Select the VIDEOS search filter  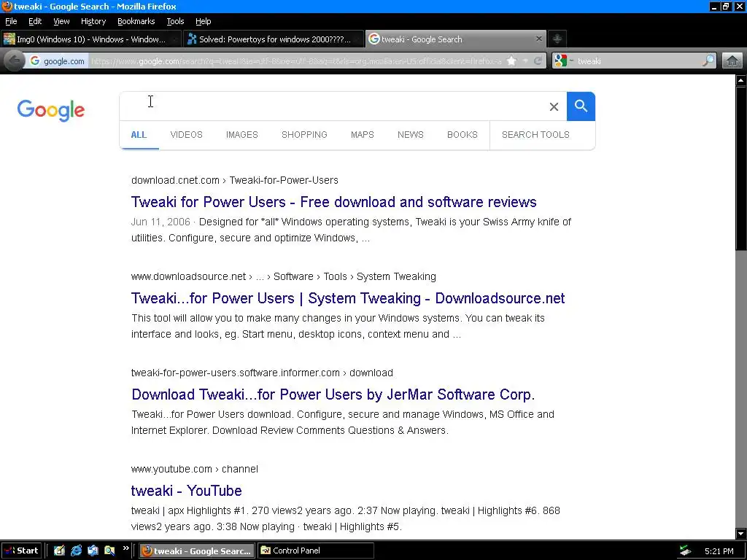[186, 135]
